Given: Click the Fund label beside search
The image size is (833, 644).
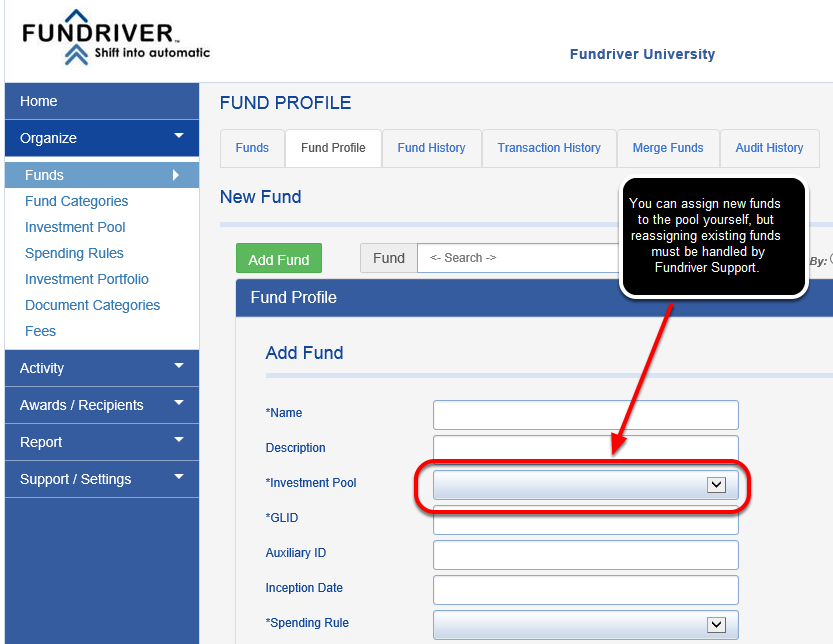Looking at the screenshot, I should tap(389, 258).
